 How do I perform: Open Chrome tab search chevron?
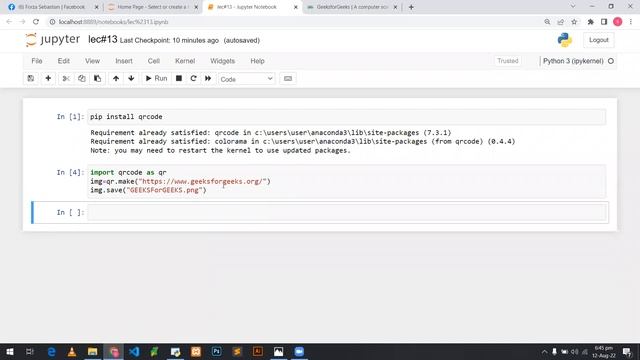point(573,7)
